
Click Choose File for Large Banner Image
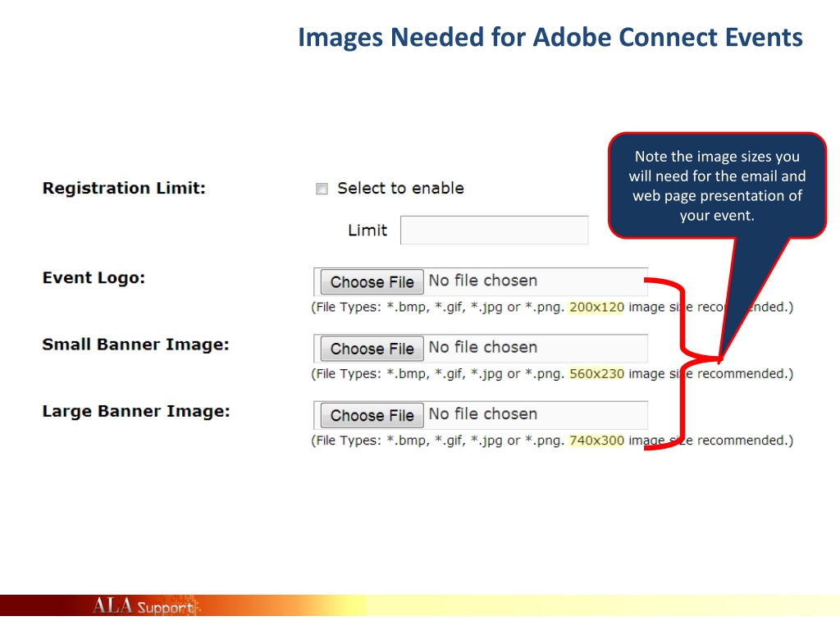point(372,416)
